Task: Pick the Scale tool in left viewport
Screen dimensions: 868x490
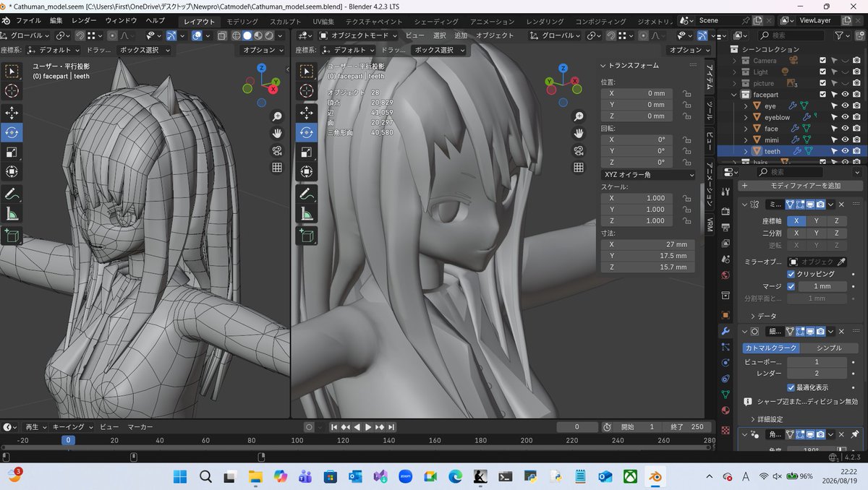Action: [12, 152]
